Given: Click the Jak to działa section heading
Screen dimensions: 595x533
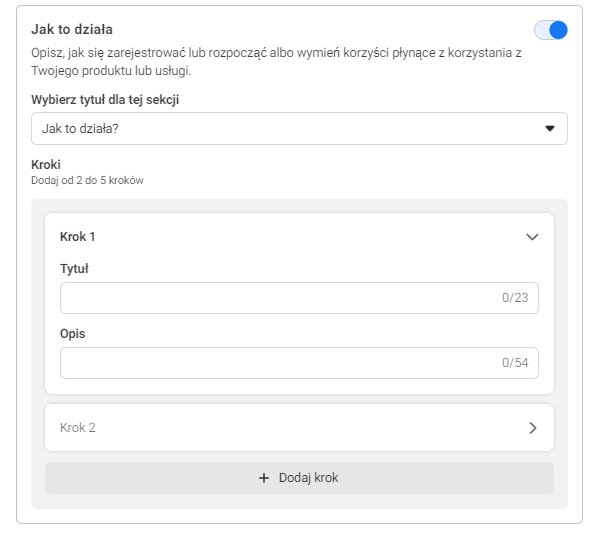Looking at the screenshot, I should click(72, 29).
